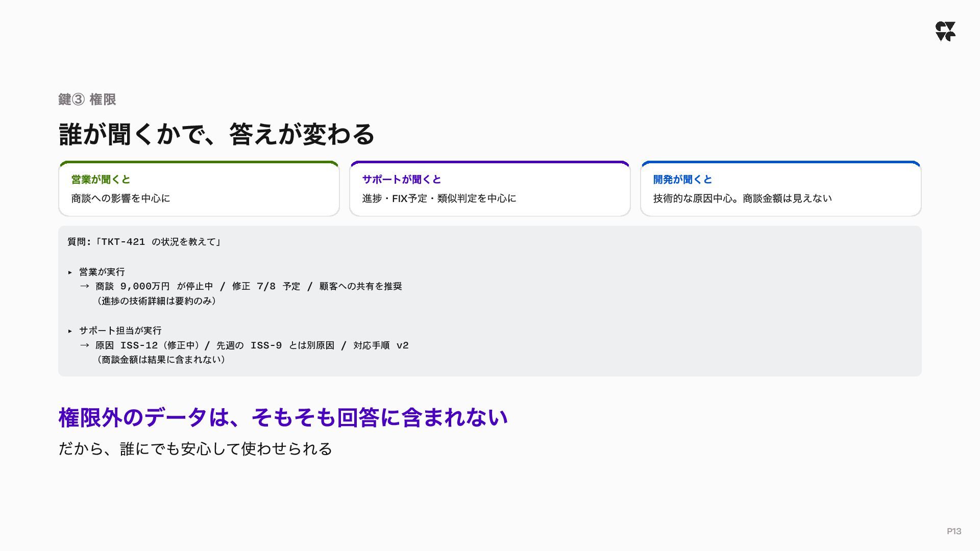The image size is (980, 551).
Task: Click the blue 開発が聞くと heading
Action: pyautogui.click(x=682, y=180)
